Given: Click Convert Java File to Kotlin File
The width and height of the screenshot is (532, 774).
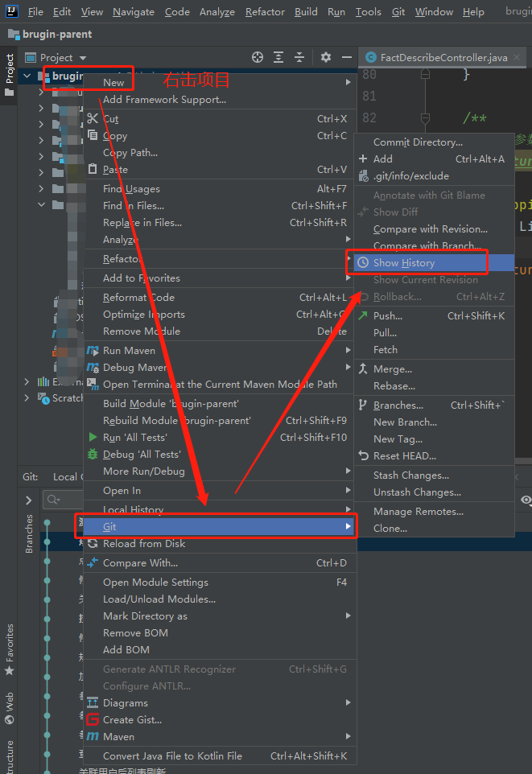Looking at the screenshot, I should [221, 755].
